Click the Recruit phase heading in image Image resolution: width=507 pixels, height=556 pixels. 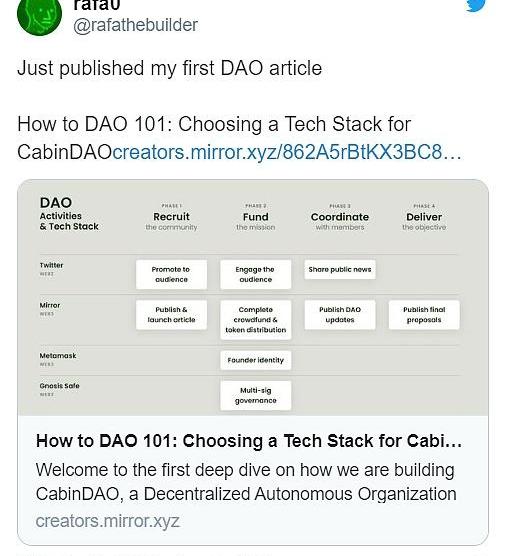point(171,217)
